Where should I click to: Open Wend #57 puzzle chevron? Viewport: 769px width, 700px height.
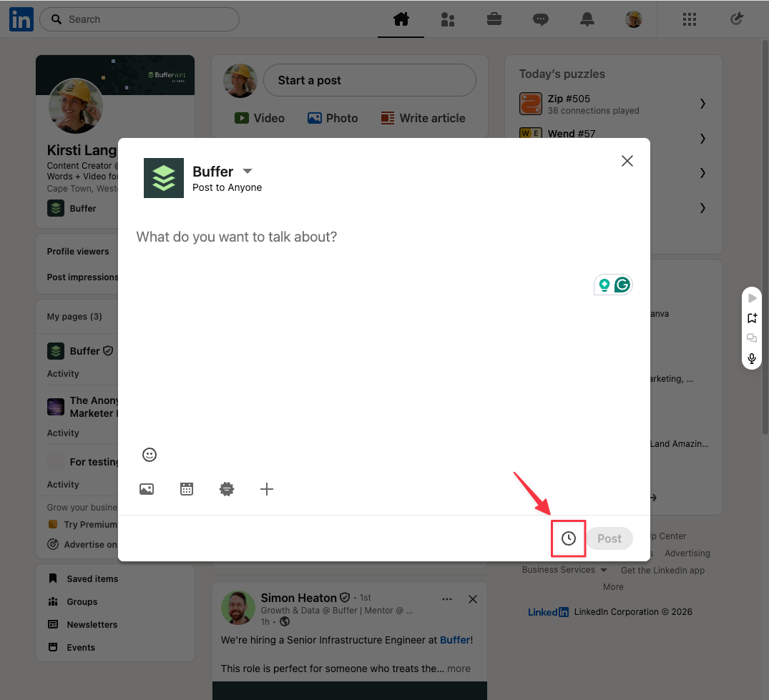click(x=702, y=139)
